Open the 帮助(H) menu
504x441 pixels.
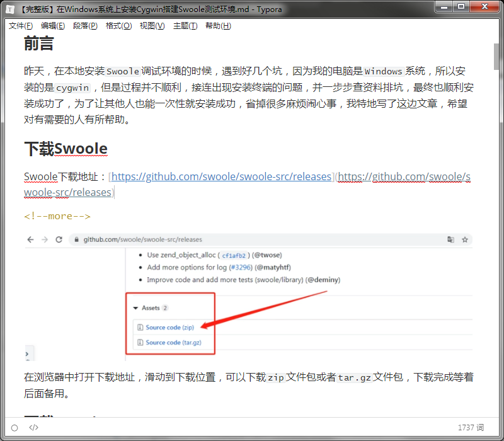[218, 26]
